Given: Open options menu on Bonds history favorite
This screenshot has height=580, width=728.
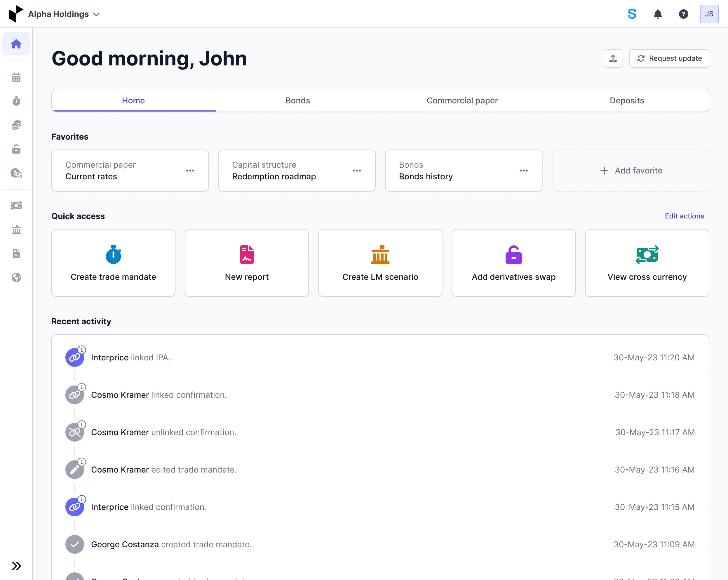Looking at the screenshot, I should tap(524, 171).
